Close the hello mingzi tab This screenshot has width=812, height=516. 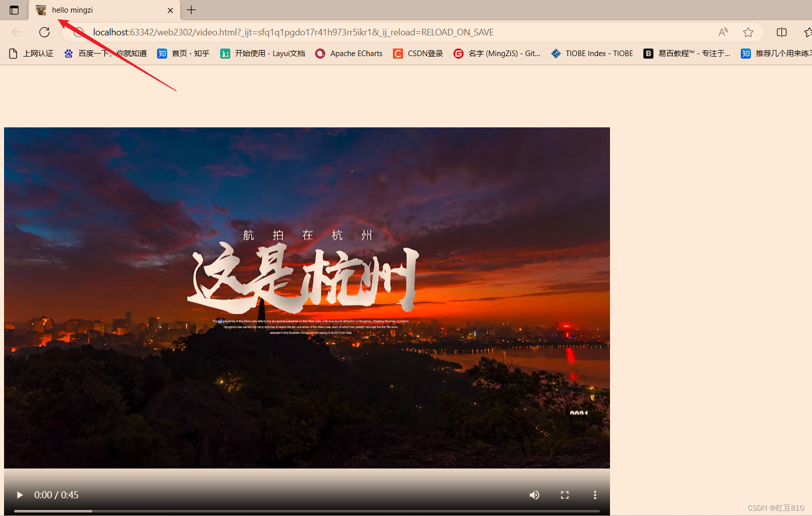tap(170, 10)
